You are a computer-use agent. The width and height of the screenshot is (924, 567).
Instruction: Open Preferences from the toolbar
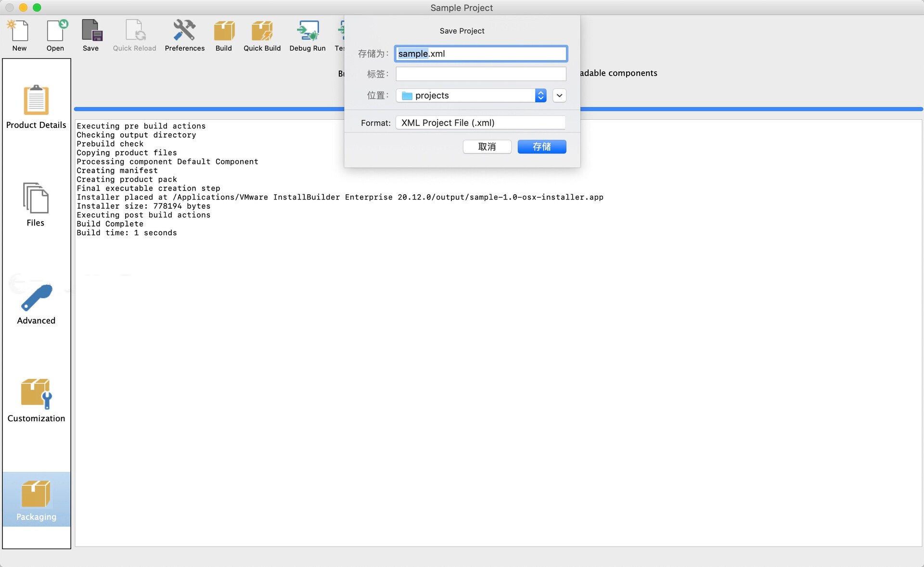coord(185,35)
